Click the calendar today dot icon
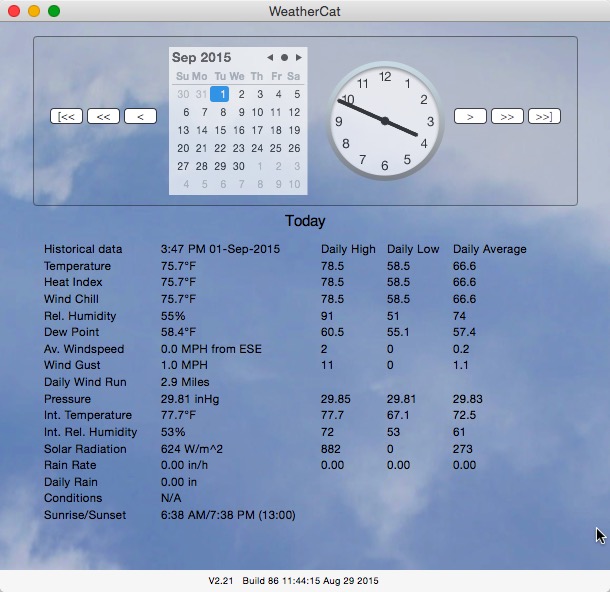This screenshot has height=592, width=610. pos(284,58)
